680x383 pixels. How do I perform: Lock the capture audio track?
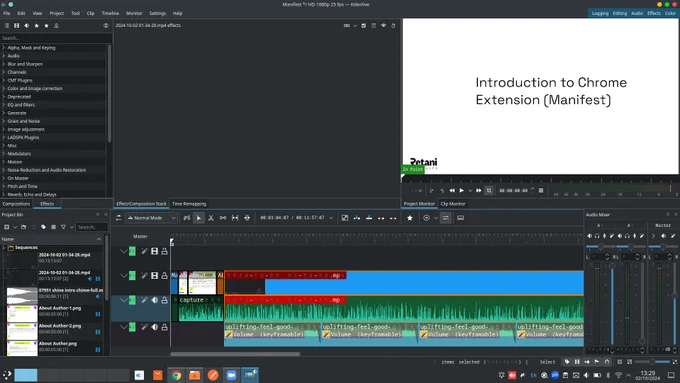164,300
